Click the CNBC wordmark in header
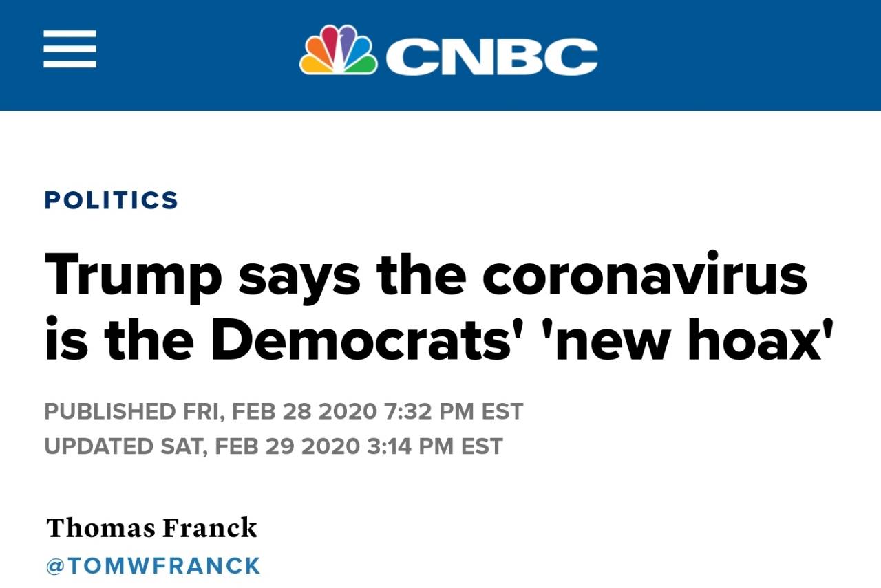Screen dimensions: 881x588 click(491, 56)
